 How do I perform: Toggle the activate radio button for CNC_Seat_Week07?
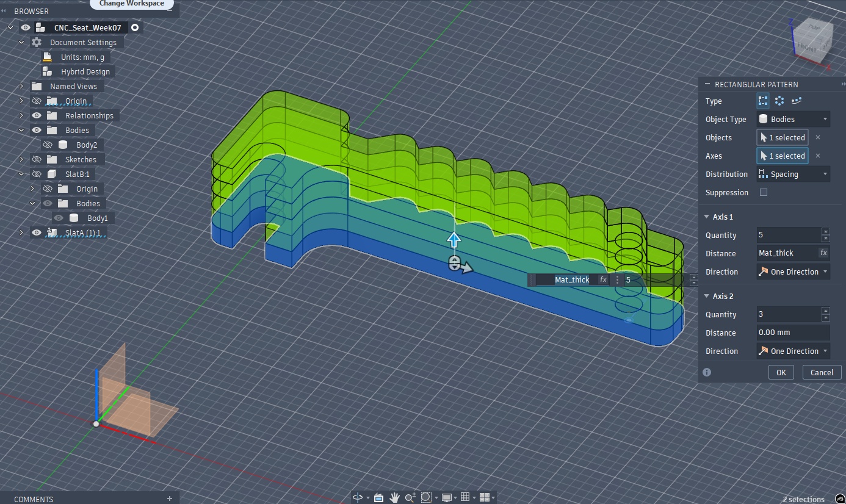pos(135,27)
